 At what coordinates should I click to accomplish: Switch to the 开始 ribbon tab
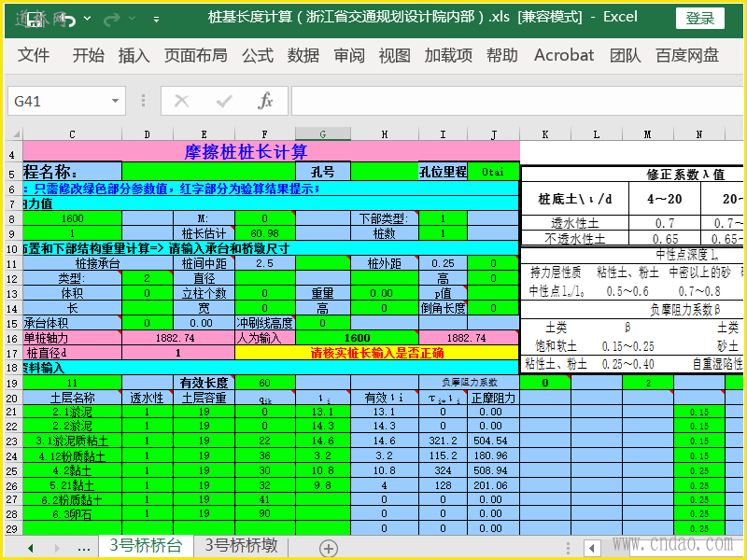coord(88,55)
